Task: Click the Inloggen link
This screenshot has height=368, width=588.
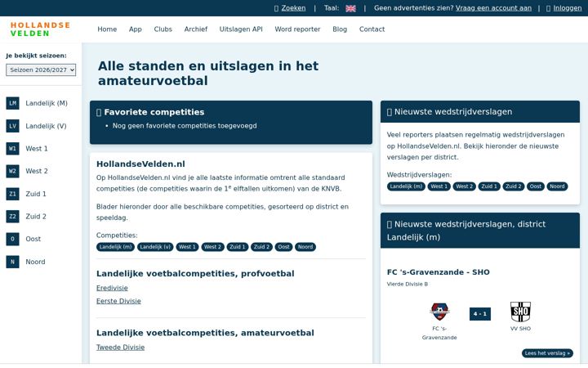Action: point(568,8)
